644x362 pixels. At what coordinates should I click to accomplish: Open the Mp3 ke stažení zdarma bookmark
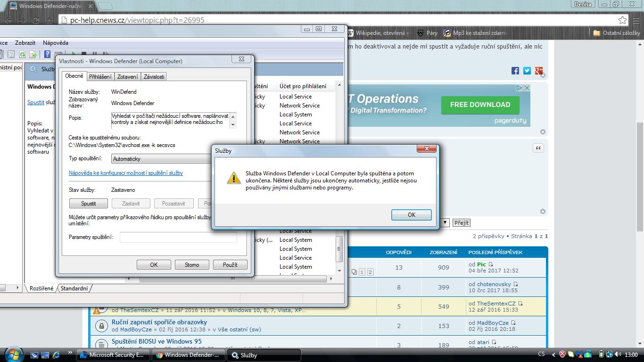coord(475,33)
